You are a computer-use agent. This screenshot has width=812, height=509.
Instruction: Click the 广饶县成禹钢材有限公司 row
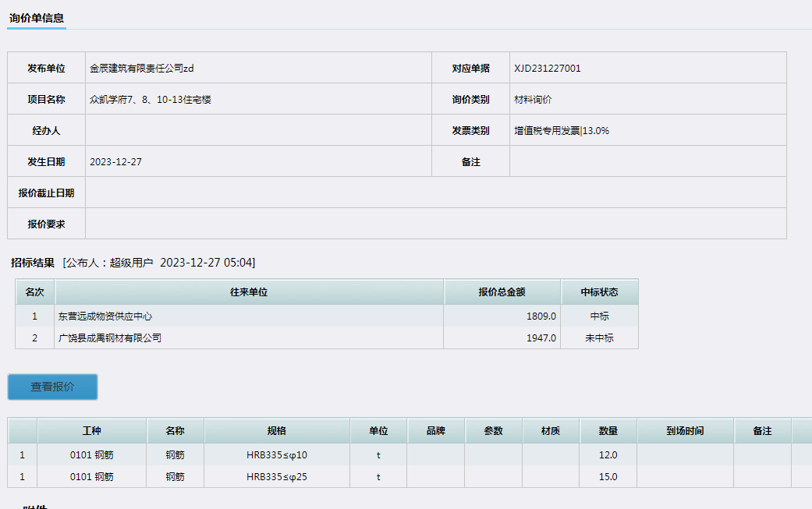(x=109, y=338)
